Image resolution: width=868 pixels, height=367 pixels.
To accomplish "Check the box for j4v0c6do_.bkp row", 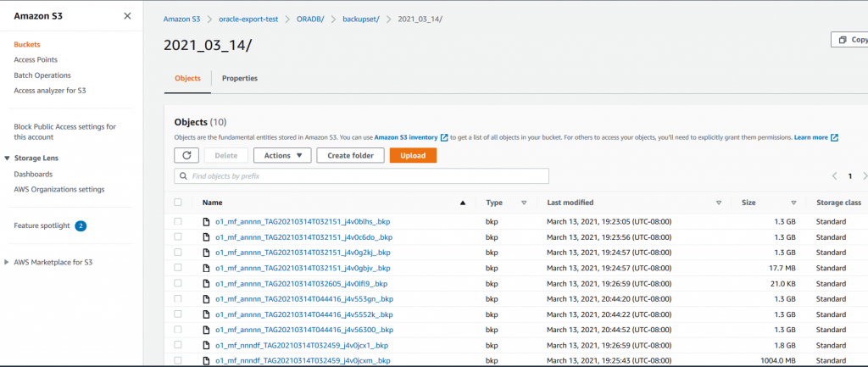I will click(x=178, y=237).
